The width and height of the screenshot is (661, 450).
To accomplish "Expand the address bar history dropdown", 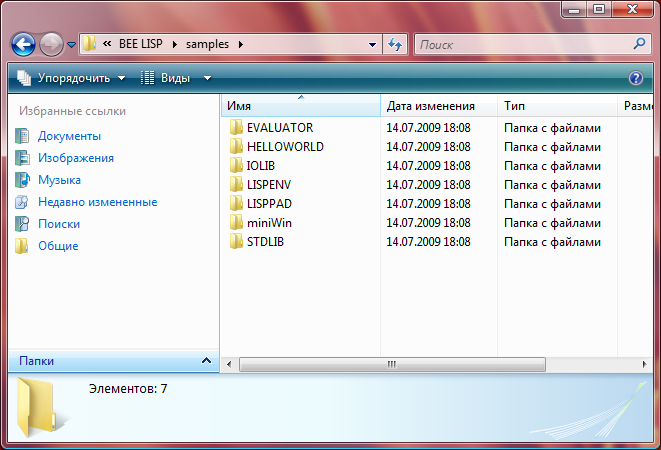I will [x=372, y=45].
